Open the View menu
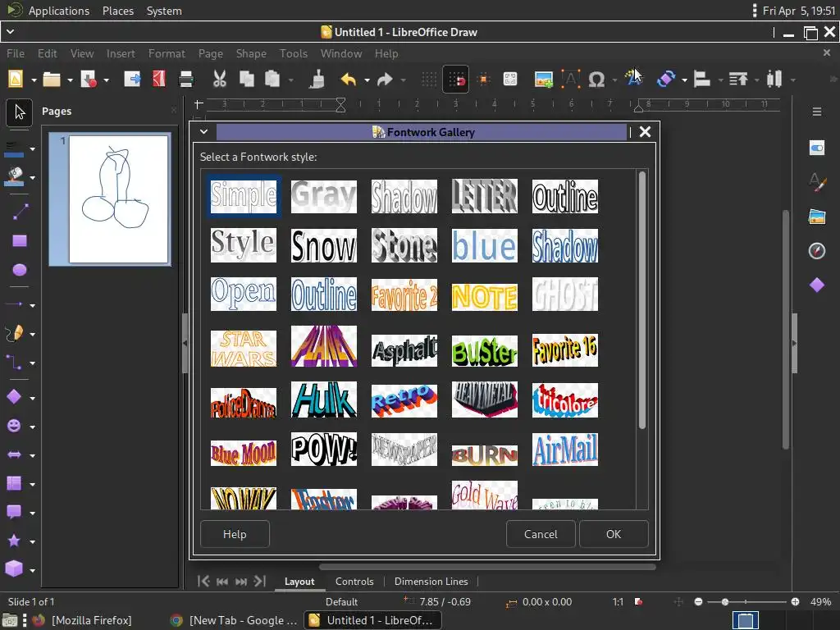This screenshot has width=840, height=630. pos(82,53)
